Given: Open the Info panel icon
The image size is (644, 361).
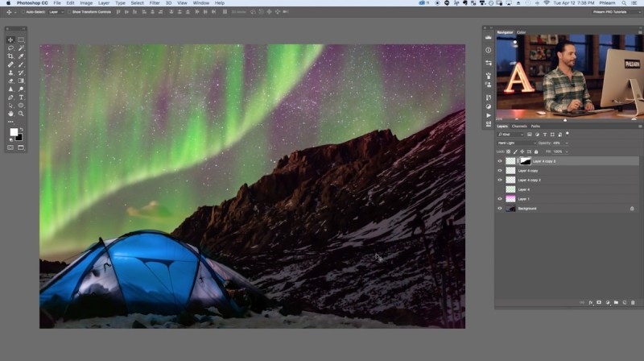Looking at the screenshot, I should pyautogui.click(x=488, y=50).
